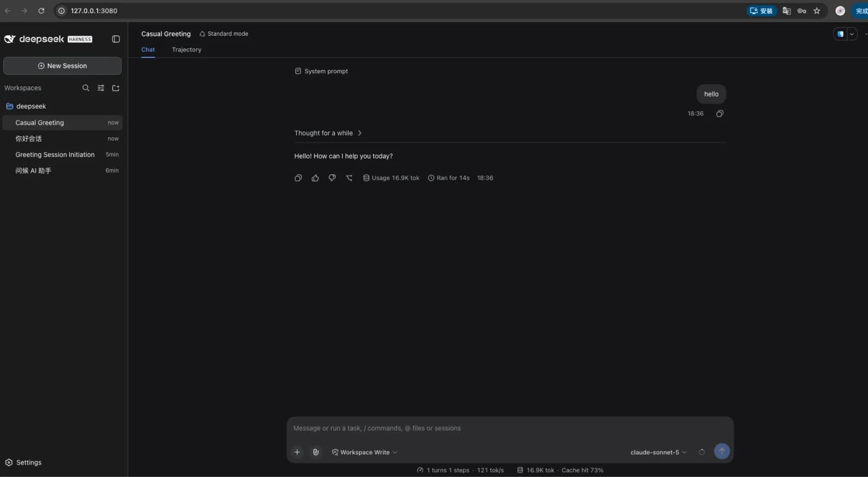This screenshot has width=868, height=477.
Task: Open Workspace Write permission dropdown
Action: [365, 452]
